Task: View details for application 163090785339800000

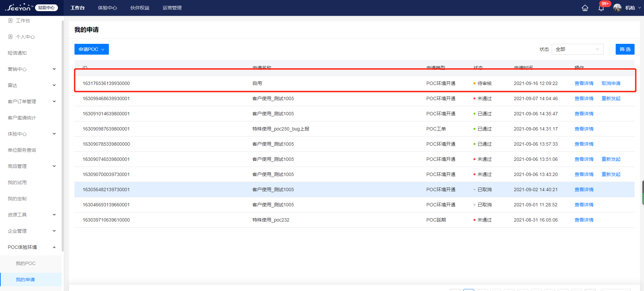Action: pyautogui.click(x=584, y=144)
